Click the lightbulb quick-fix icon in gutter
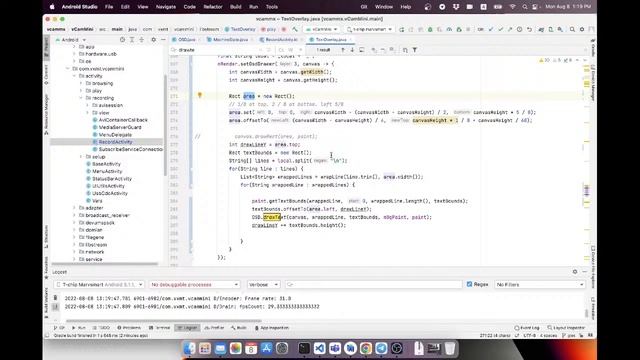The width and height of the screenshot is (640, 360). 200,95
